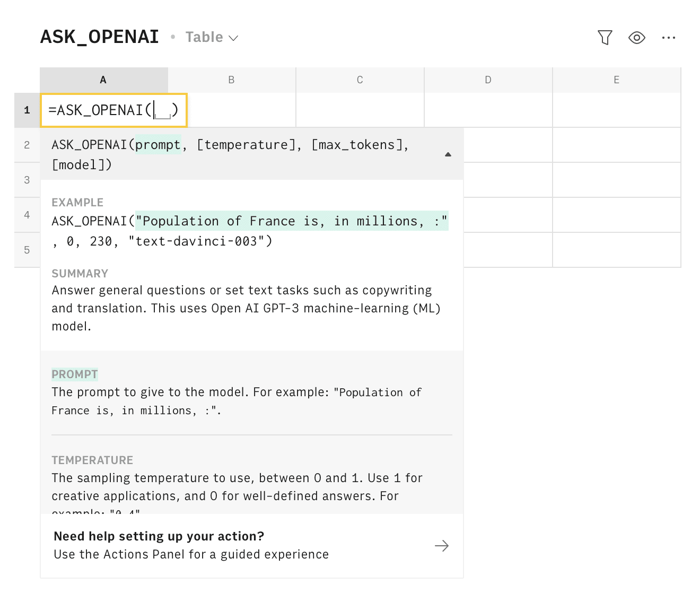Open the filter options
700x602 pixels.
605,37
